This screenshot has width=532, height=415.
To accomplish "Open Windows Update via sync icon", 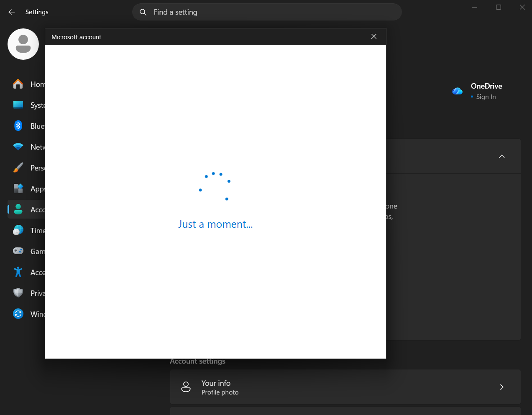I will (18, 314).
